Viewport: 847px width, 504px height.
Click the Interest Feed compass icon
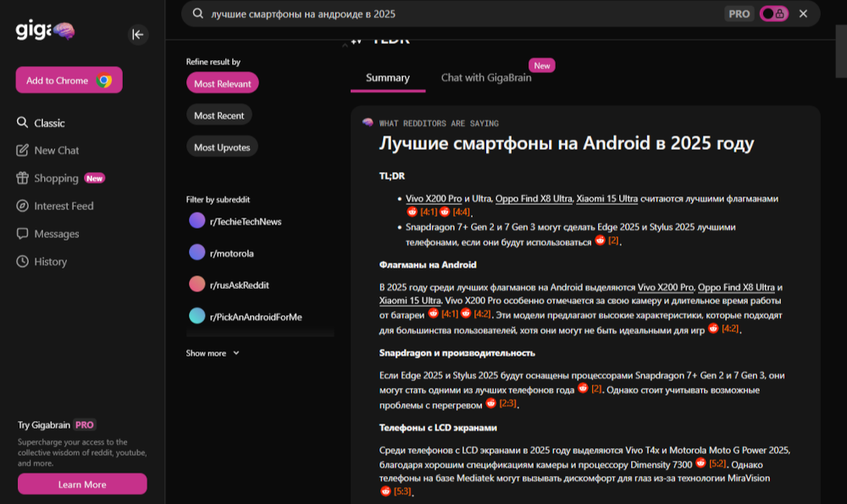[22, 206]
